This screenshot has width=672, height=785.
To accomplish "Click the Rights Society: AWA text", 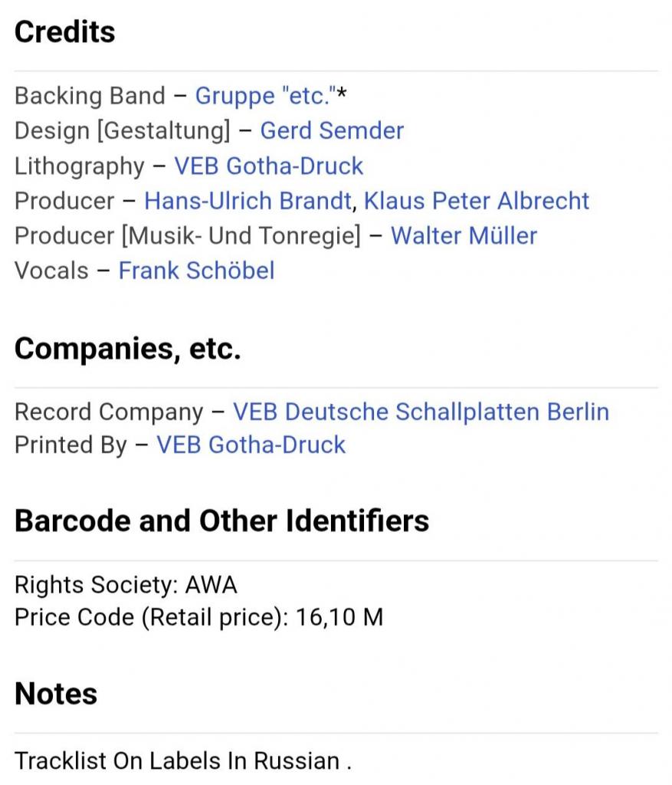I will click(126, 585).
